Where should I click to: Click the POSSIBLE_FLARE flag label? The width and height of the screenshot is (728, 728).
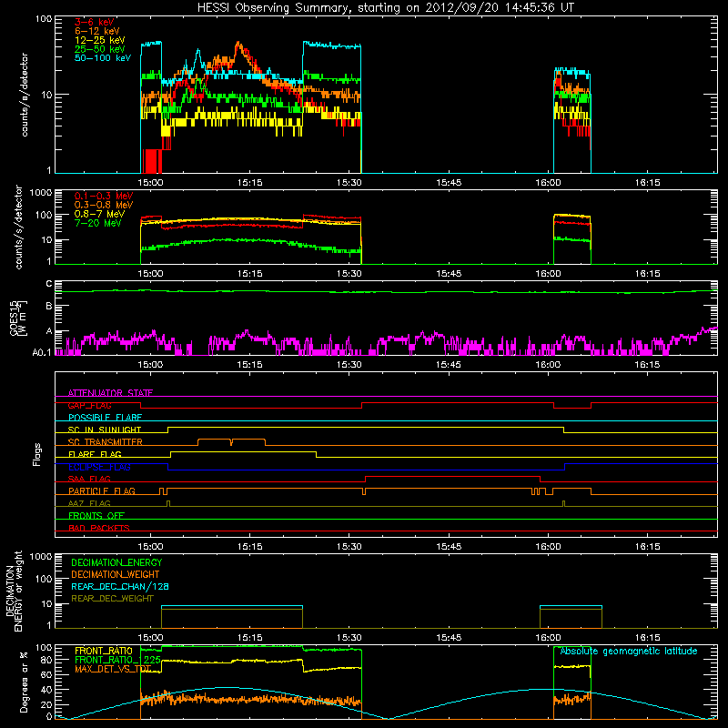click(105, 418)
